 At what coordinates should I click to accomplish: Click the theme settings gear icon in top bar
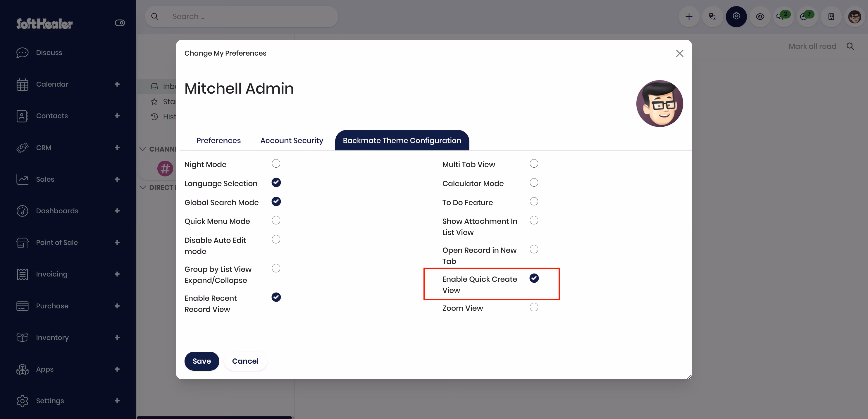point(736,16)
